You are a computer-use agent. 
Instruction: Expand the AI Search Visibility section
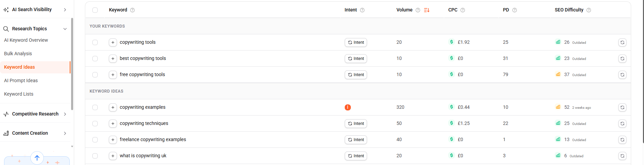65,10
